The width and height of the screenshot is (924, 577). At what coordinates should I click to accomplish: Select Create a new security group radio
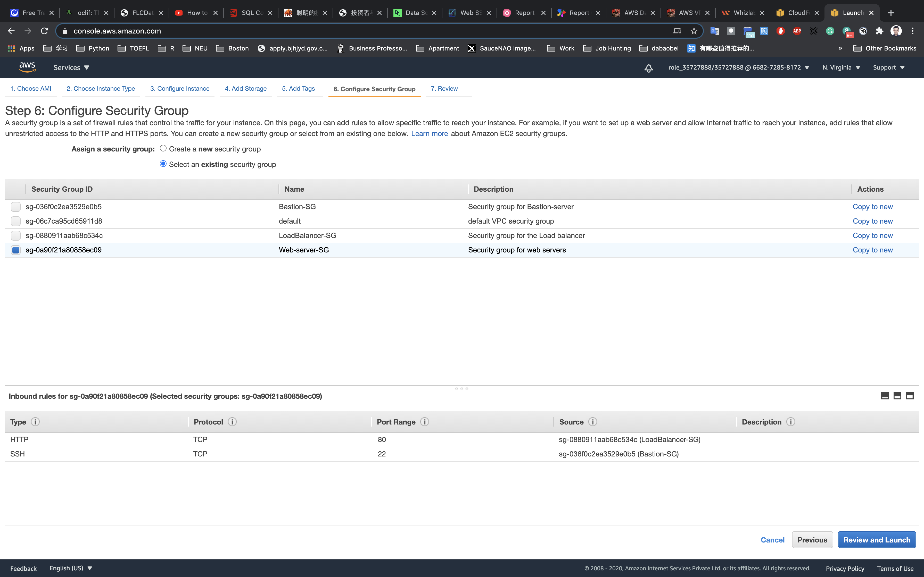click(163, 148)
